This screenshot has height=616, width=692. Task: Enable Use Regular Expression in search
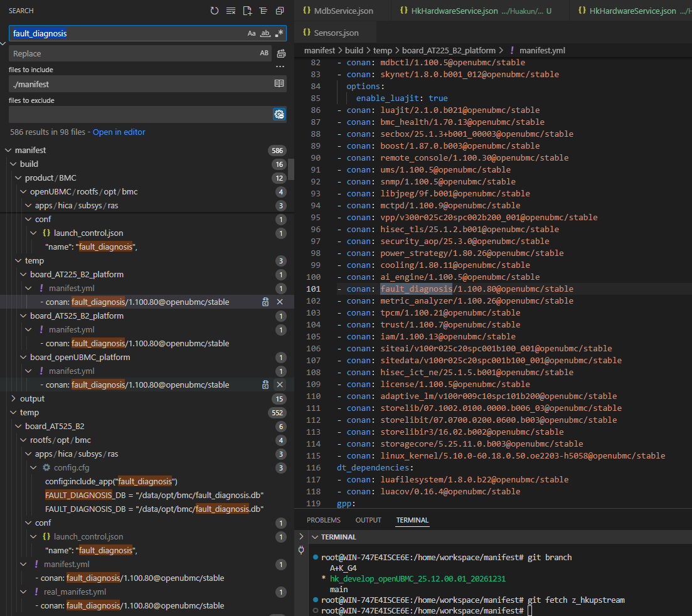coord(279,33)
